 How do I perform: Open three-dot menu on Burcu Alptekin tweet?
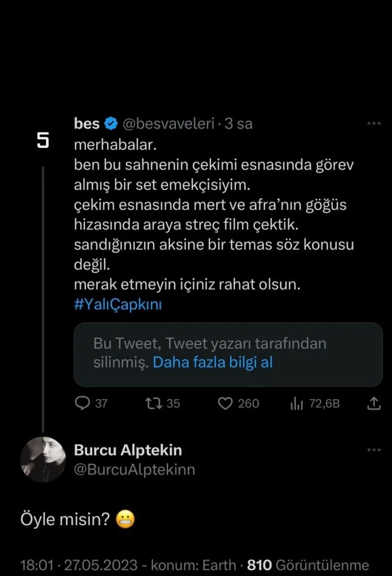point(374,450)
